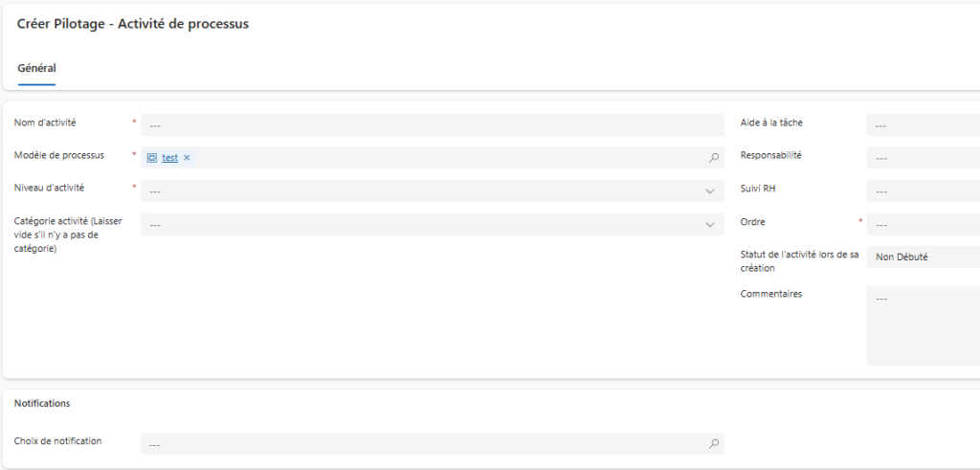The height and width of the screenshot is (470, 980).
Task: Open the 'test' process model link
Action: click(x=169, y=158)
